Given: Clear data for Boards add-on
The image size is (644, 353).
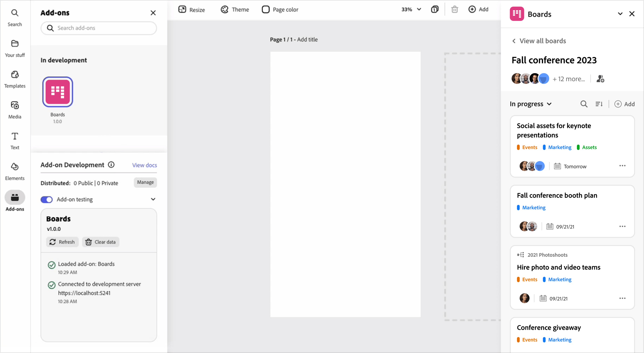Looking at the screenshot, I should click(100, 242).
